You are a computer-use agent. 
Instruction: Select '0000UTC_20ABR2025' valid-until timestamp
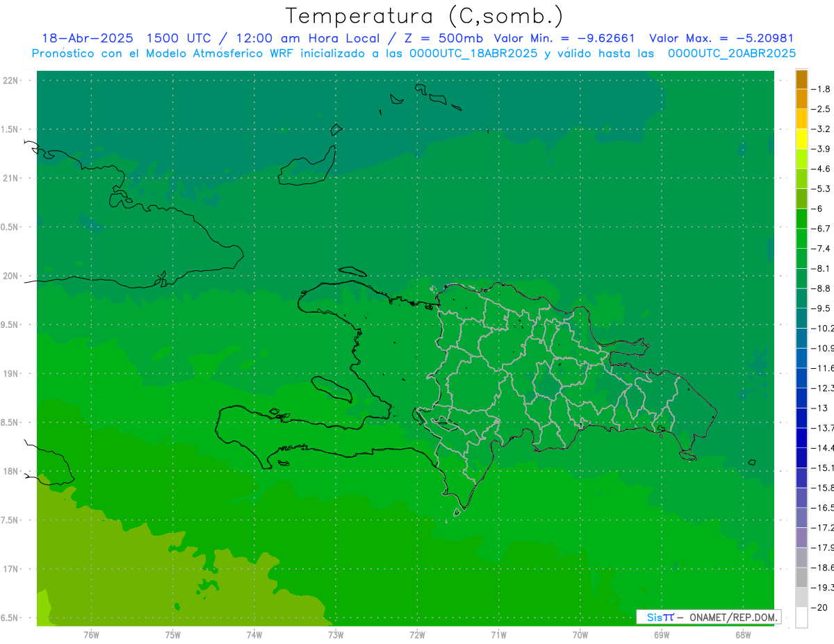point(732,53)
